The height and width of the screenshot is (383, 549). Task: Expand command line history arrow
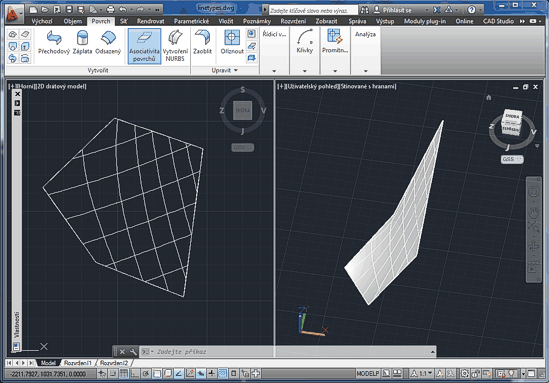pos(433,352)
